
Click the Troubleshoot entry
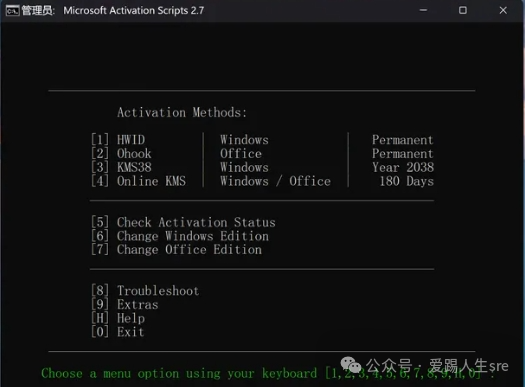pyautogui.click(x=145, y=291)
